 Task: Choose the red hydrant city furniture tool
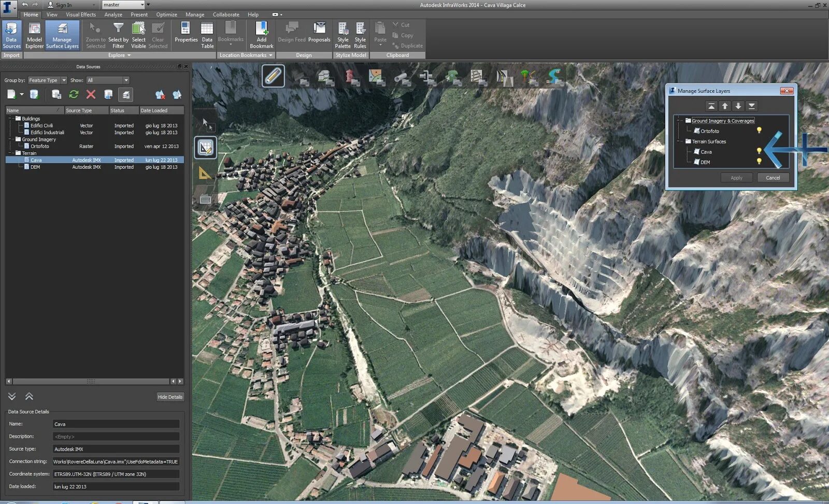352,78
